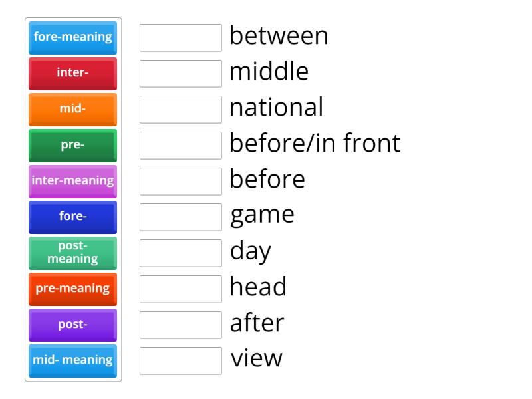Click the mid- meaning tile
This screenshot has height=399, width=532.
pyautogui.click(x=72, y=361)
